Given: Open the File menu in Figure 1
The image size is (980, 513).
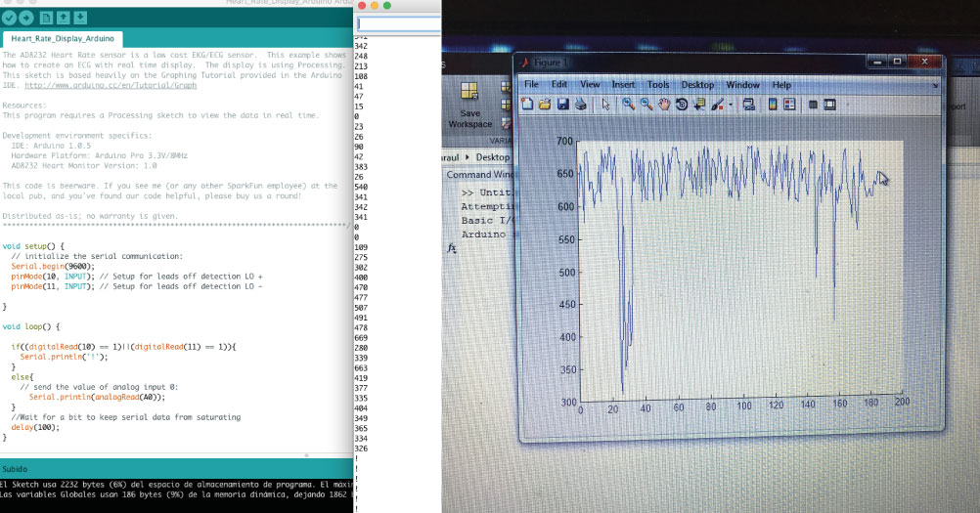Looking at the screenshot, I should click(531, 84).
